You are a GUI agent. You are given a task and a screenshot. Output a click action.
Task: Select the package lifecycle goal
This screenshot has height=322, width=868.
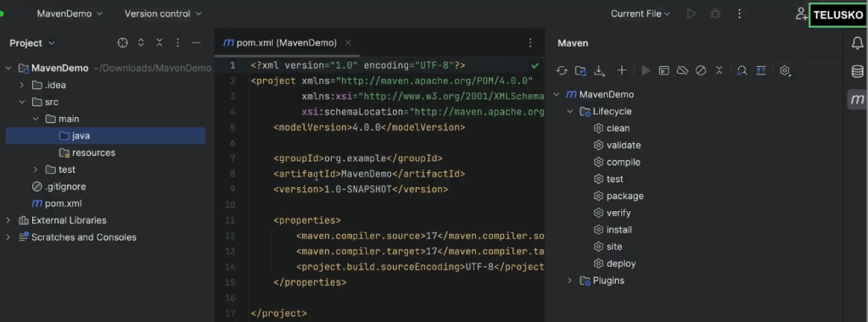click(619, 196)
